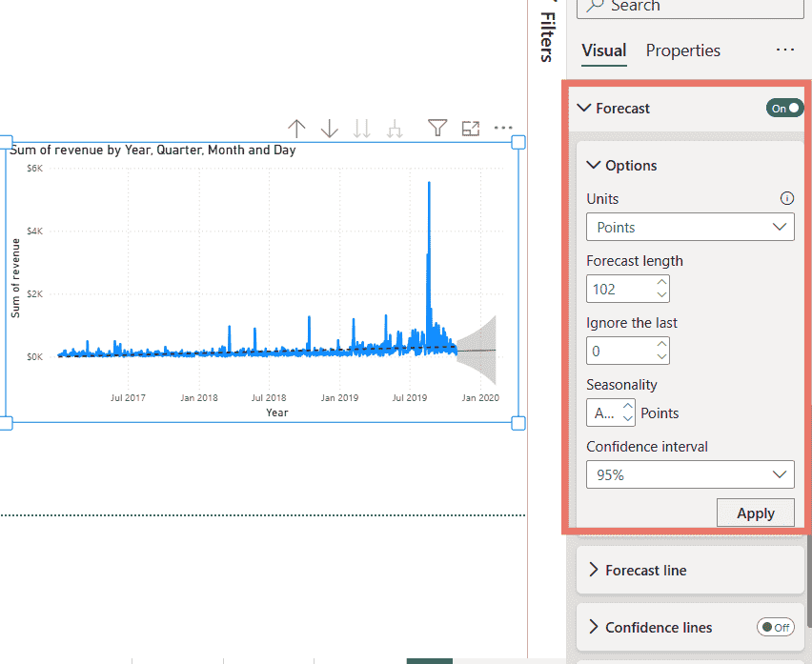812x664 pixels.
Task: Click the Jan 2020 axis label
Action: point(480,397)
